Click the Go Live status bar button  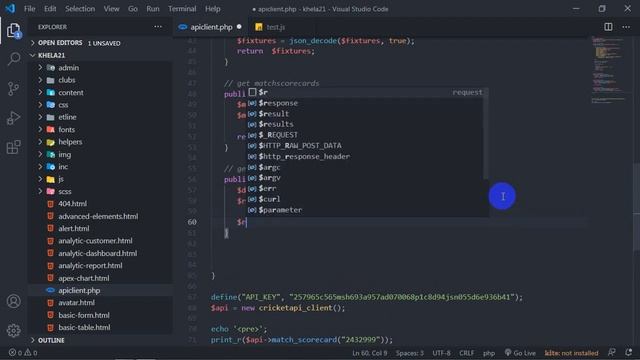pyautogui.click(x=520, y=353)
